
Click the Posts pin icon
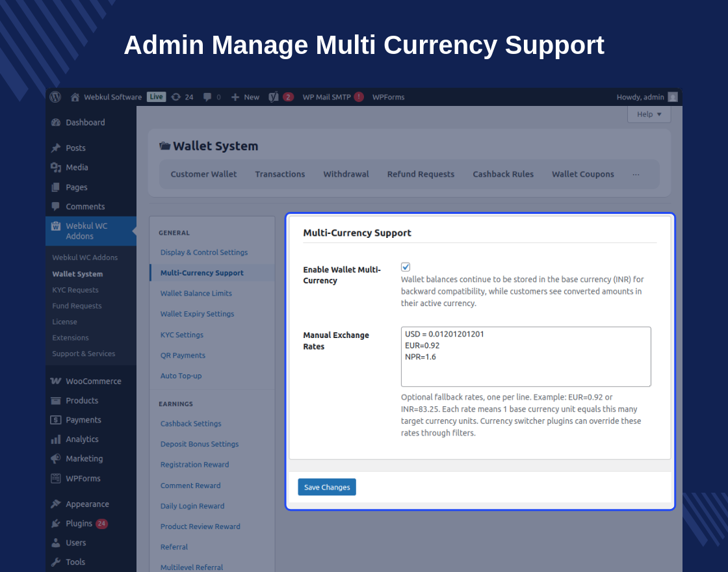click(x=56, y=148)
